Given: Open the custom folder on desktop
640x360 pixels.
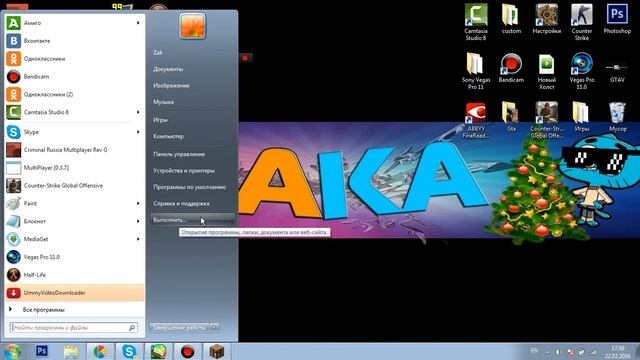Looking at the screenshot, I should 511,19.
